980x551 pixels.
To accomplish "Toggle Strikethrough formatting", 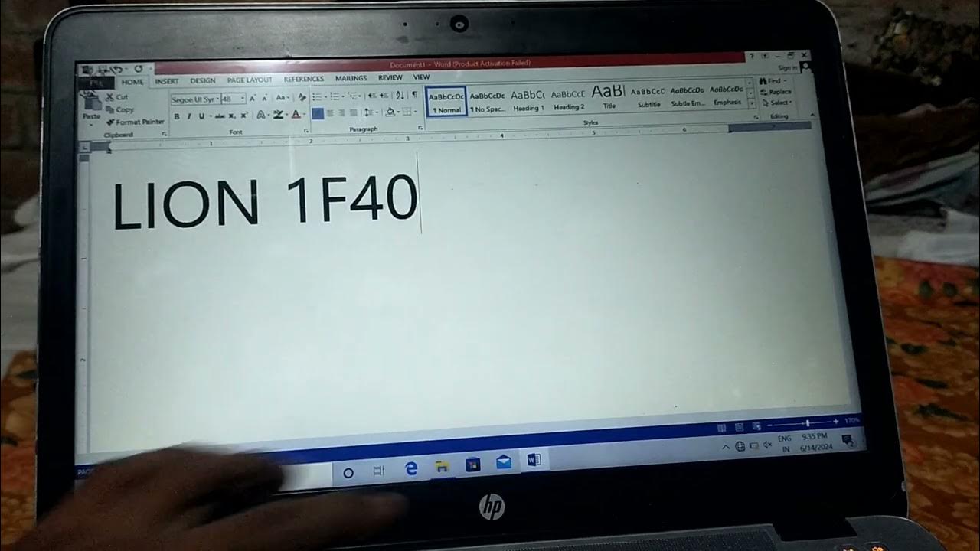I will (220, 116).
